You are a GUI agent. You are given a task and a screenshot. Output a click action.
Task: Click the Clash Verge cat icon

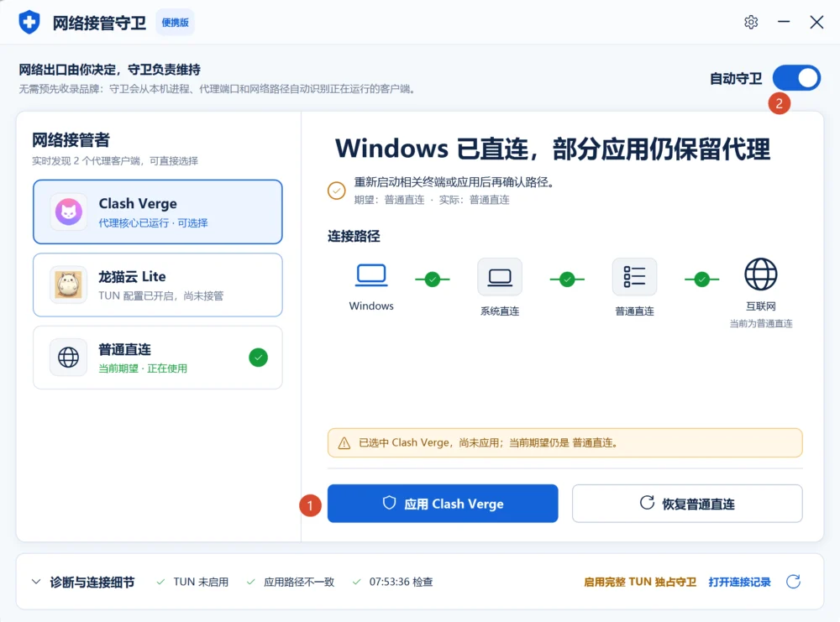(69, 212)
